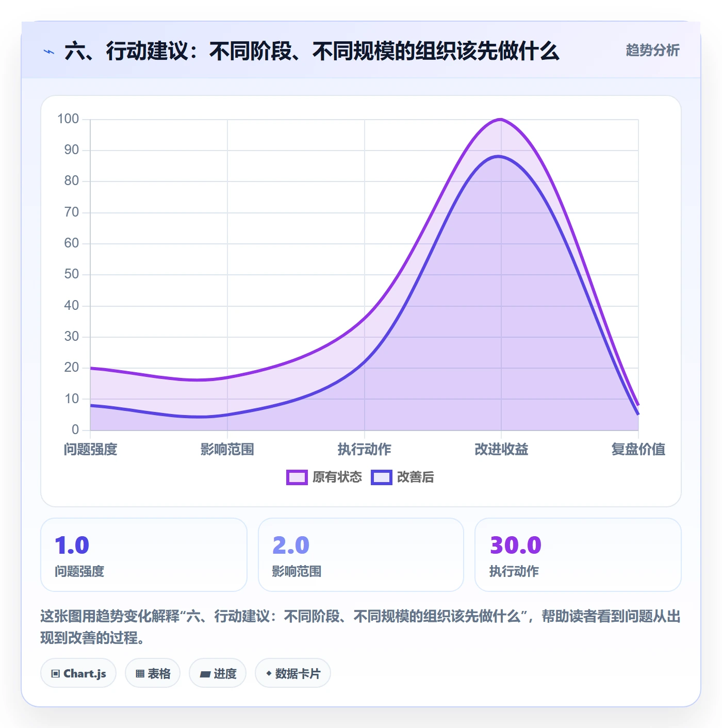722x728 pixels.
Task: Select the 表格 tag chip
Action: point(153,673)
